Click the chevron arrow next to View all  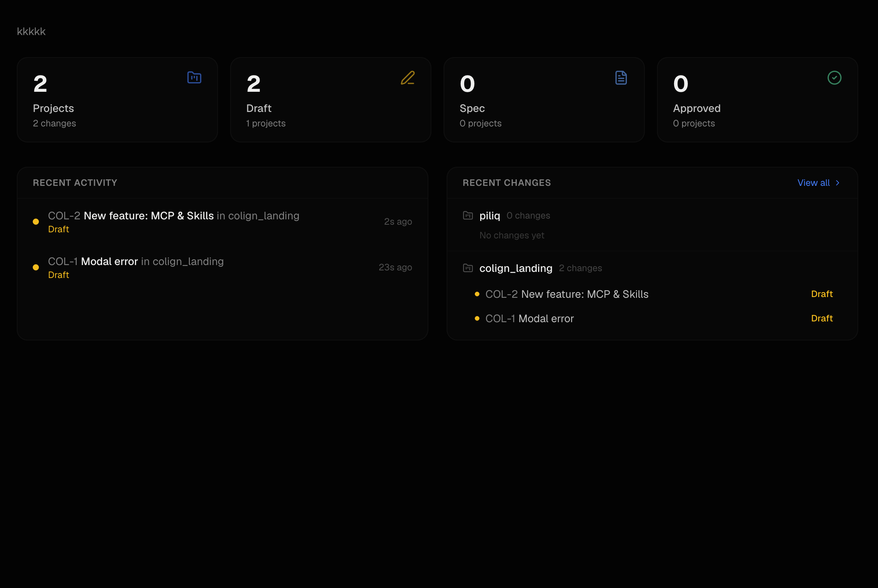838,183
